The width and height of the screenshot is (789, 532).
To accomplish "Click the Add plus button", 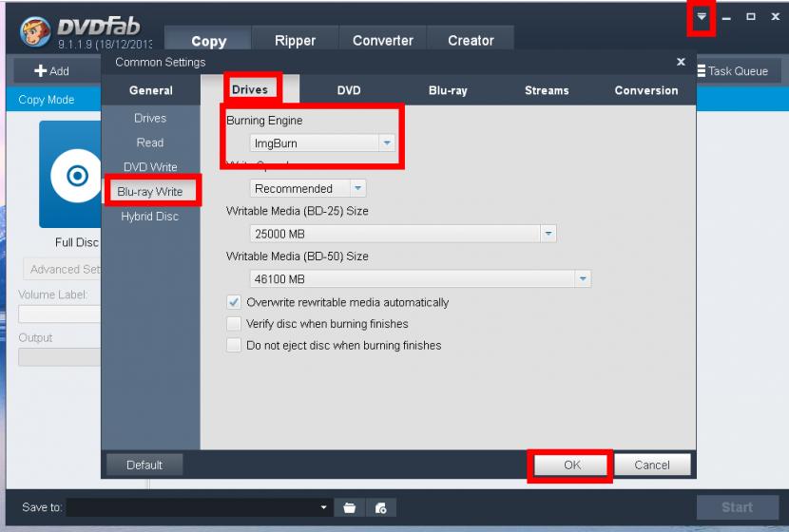I will (x=52, y=71).
